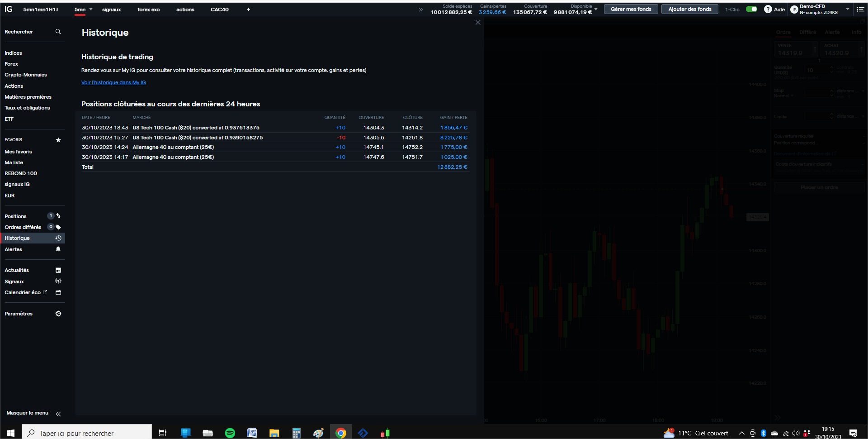Click the arrows icon beside Positions
868x439 pixels.
click(x=58, y=216)
